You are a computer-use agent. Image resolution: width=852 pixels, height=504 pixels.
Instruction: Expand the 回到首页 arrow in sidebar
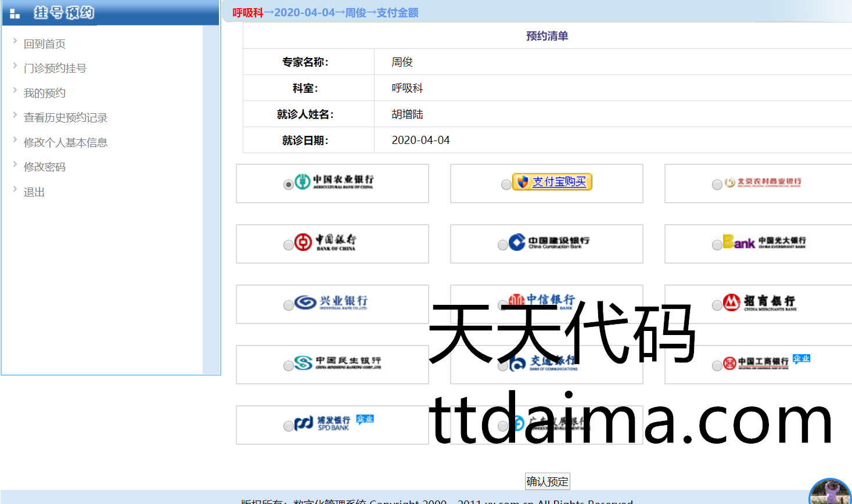15,41
